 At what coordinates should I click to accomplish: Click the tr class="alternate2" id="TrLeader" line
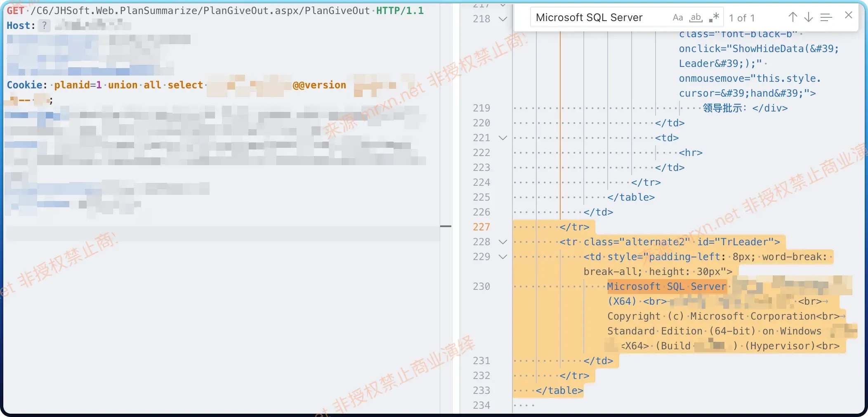(x=670, y=242)
